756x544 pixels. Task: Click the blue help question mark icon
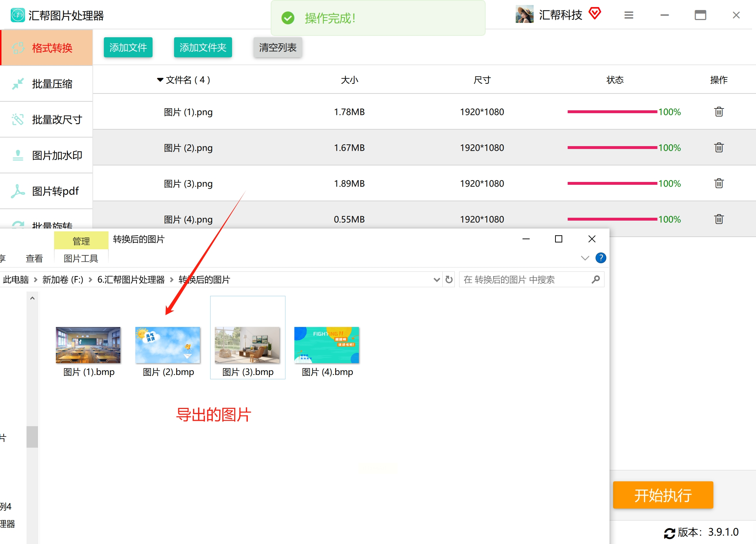pos(601,258)
